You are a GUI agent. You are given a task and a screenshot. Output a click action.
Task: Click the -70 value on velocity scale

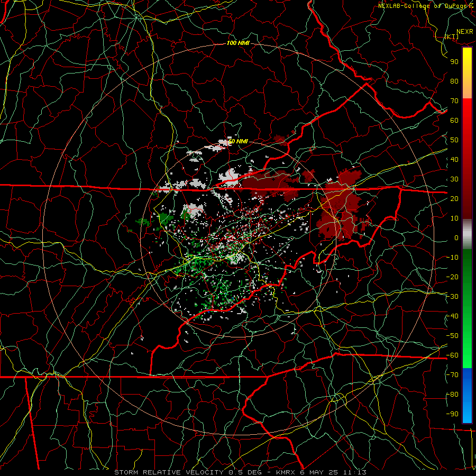[x=452, y=375]
